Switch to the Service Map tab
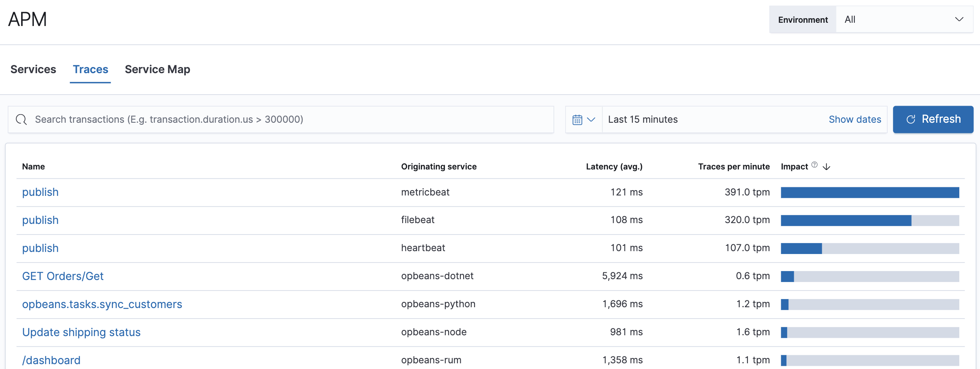 click(x=158, y=69)
